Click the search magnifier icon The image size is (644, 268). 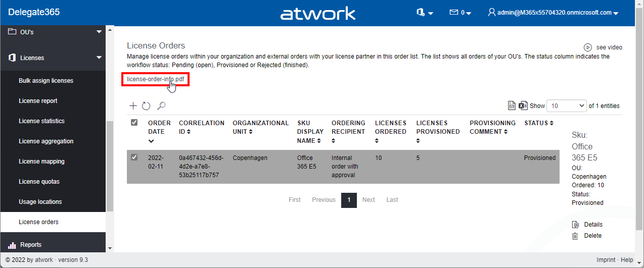tap(161, 106)
